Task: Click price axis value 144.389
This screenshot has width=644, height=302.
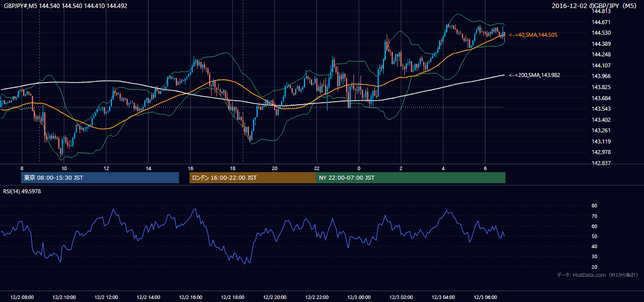Action: [600, 44]
